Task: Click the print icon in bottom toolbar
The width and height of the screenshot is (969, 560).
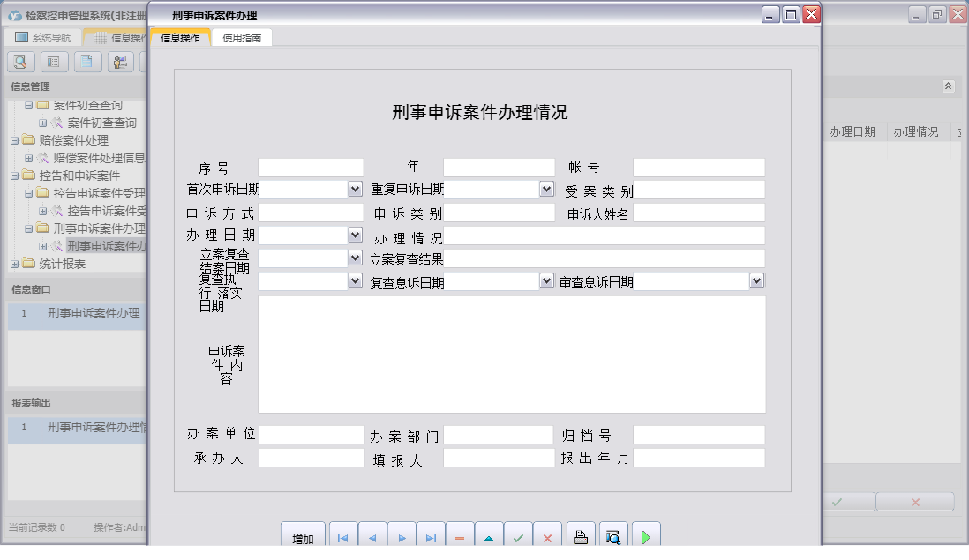Action: tap(581, 537)
